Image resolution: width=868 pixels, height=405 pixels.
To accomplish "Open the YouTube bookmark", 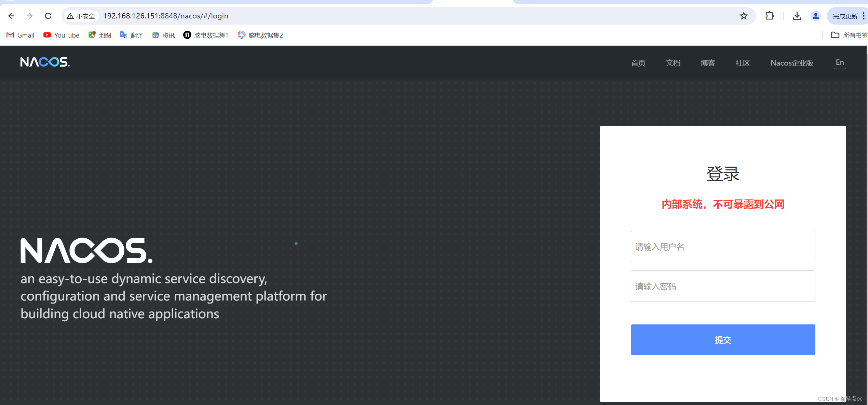I will pos(62,35).
